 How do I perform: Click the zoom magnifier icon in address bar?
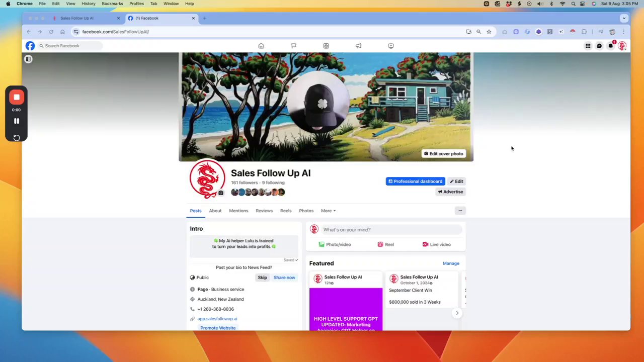point(478,32)
